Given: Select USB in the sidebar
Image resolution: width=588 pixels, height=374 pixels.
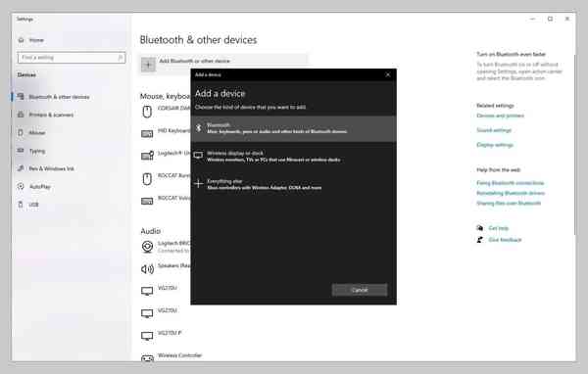Looking at the screenshot, I should [x=33, y=205].
